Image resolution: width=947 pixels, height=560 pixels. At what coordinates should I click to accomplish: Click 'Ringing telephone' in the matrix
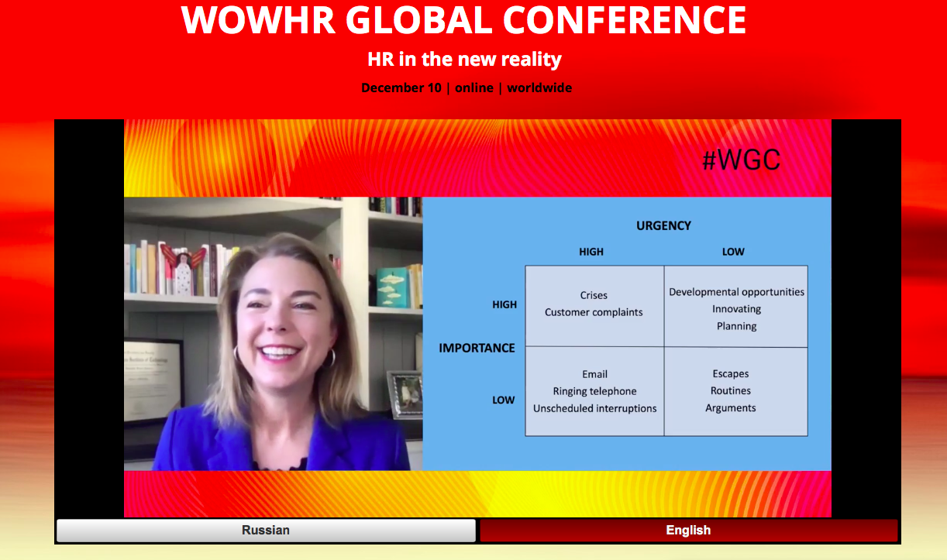pos(594,391)
